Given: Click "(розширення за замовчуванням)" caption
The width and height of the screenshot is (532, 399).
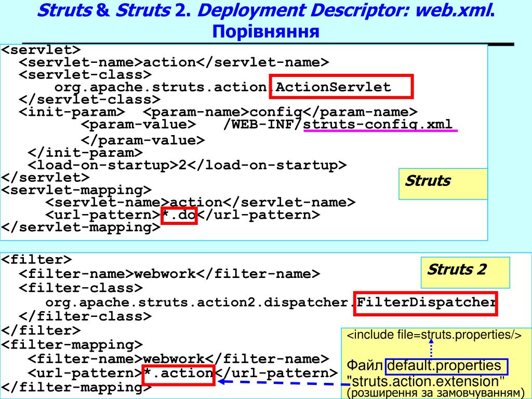Looking at the screenshot, I should pos(436,393).
